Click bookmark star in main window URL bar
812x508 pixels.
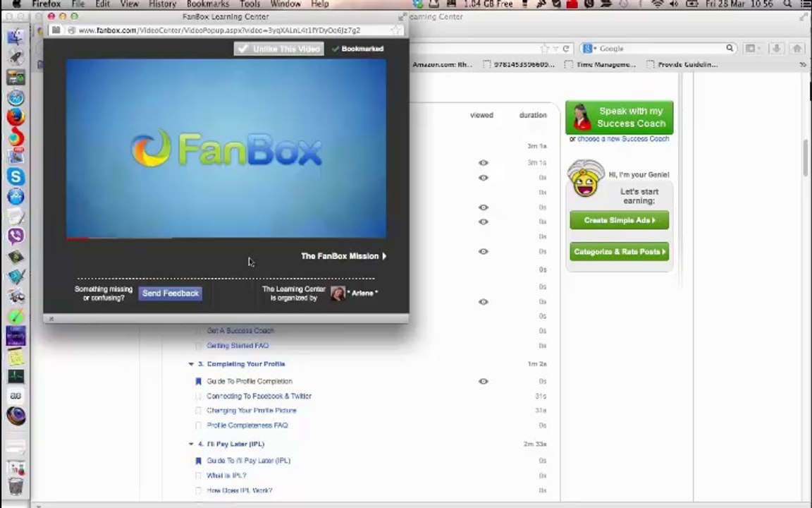coord(544,48)
